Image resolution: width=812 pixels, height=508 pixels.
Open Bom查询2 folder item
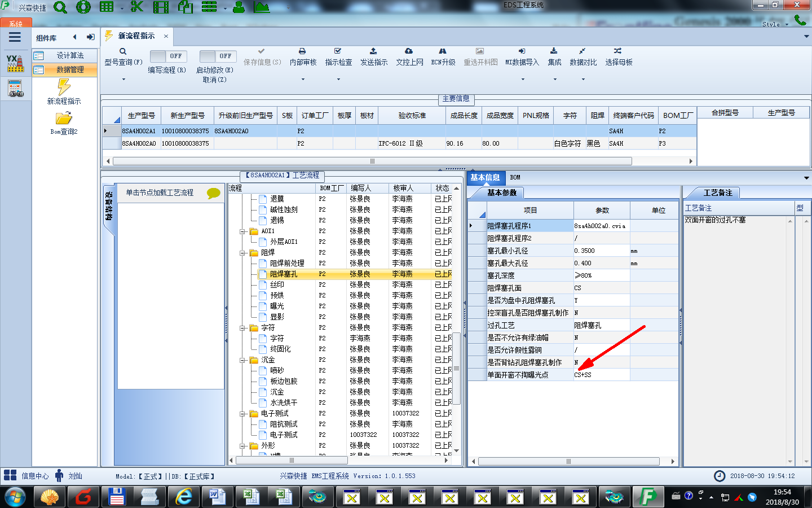click(x=64, y=124)
